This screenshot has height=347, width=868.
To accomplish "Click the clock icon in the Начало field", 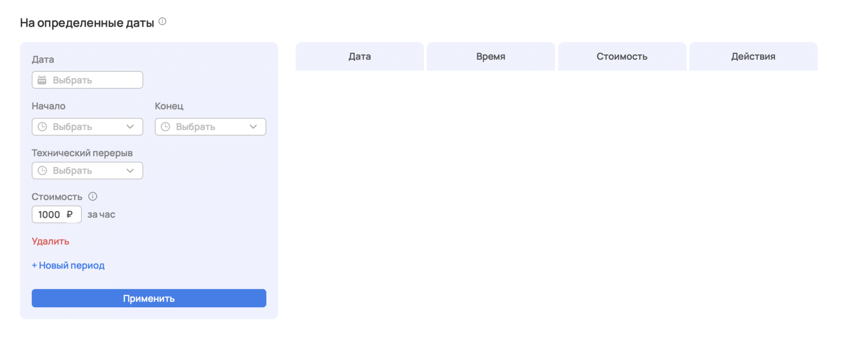I will click(42, 127).
